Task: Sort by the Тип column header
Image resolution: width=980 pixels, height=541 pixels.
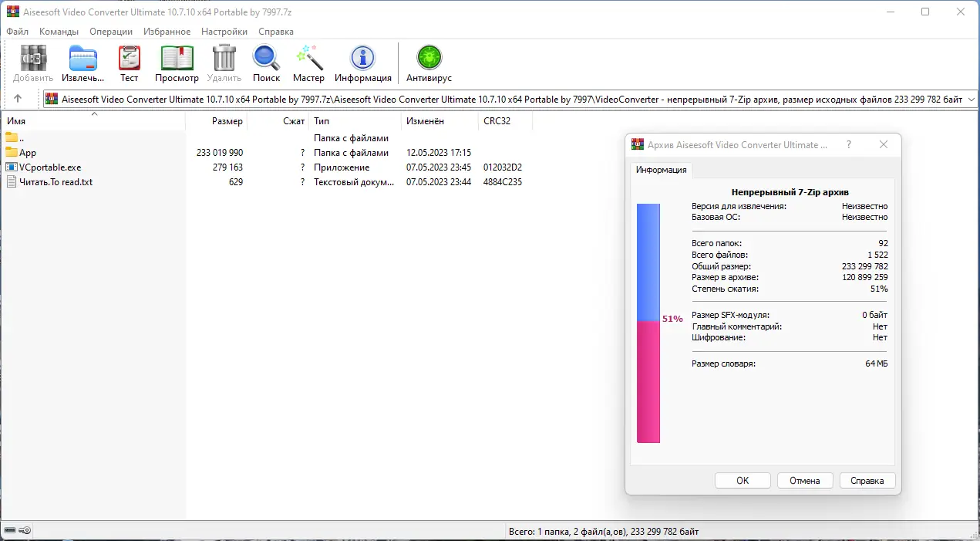Action: 355,121
